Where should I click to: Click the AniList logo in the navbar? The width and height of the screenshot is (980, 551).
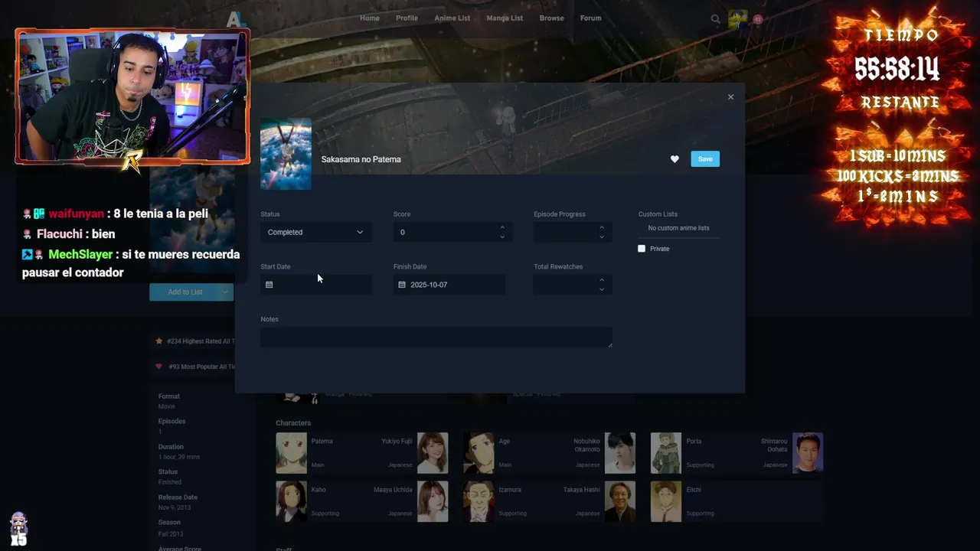click(x=236, y=18)
